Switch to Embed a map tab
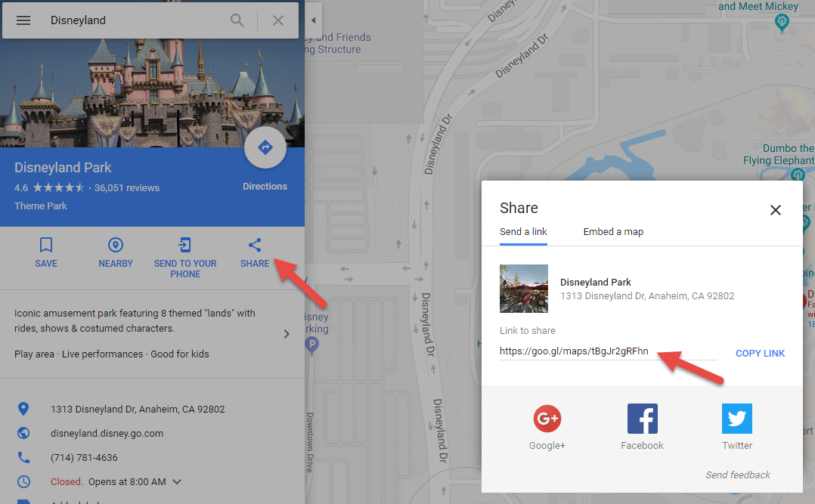Screen dimensions: 815x504 pyautogui.click(x=613, y=232)
